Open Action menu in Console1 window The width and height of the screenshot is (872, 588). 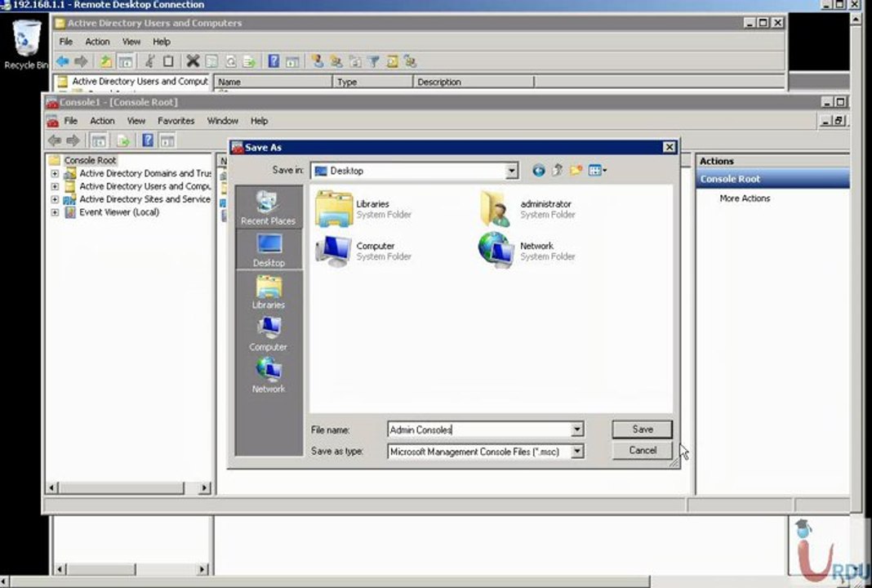point(102,121)
